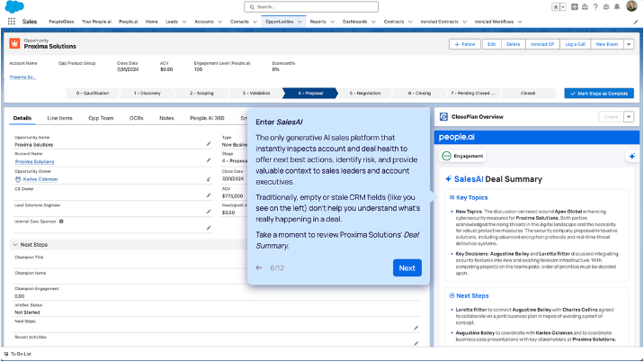Select the 3 - Validation stage
The width and height of the screenshot is (644, 362).
point(256,94)
